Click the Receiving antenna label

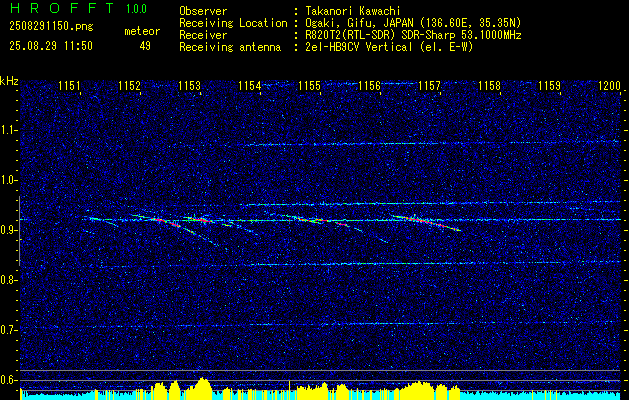point(230,47)
